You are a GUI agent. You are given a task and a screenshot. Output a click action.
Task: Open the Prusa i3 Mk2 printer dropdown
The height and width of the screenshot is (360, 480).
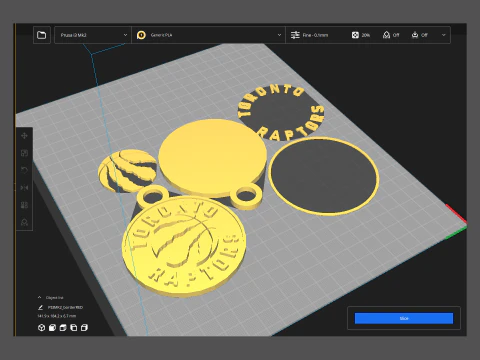point(93,35)
